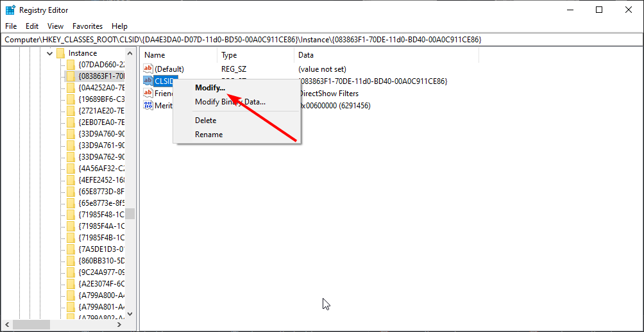Click folder icon of {65E8773D key

[x=71, y=191]
